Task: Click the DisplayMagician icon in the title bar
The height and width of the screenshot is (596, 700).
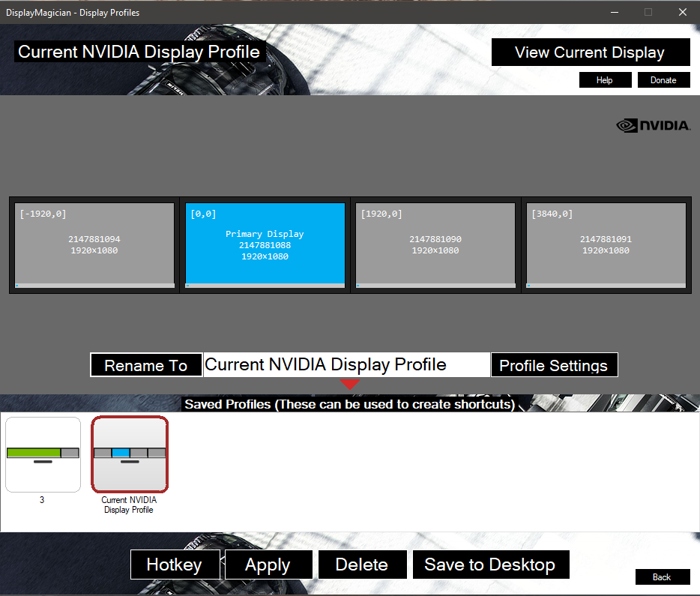Action: coord(8,12)
